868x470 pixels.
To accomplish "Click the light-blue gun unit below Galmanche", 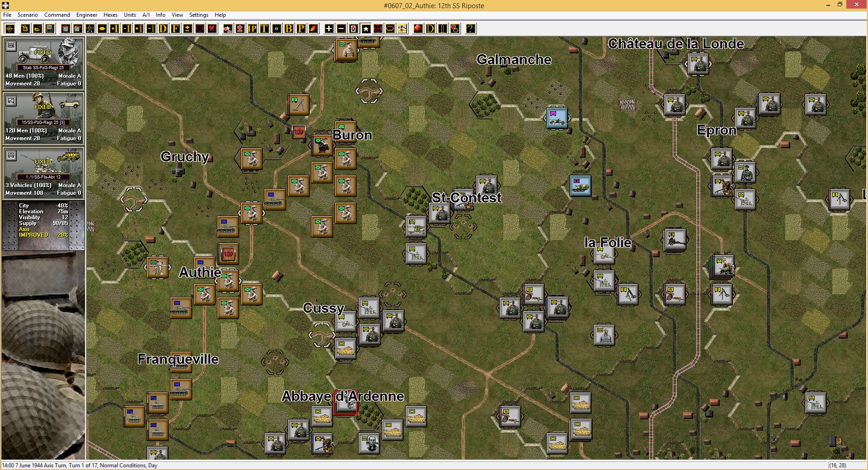I will coord(557,118).
